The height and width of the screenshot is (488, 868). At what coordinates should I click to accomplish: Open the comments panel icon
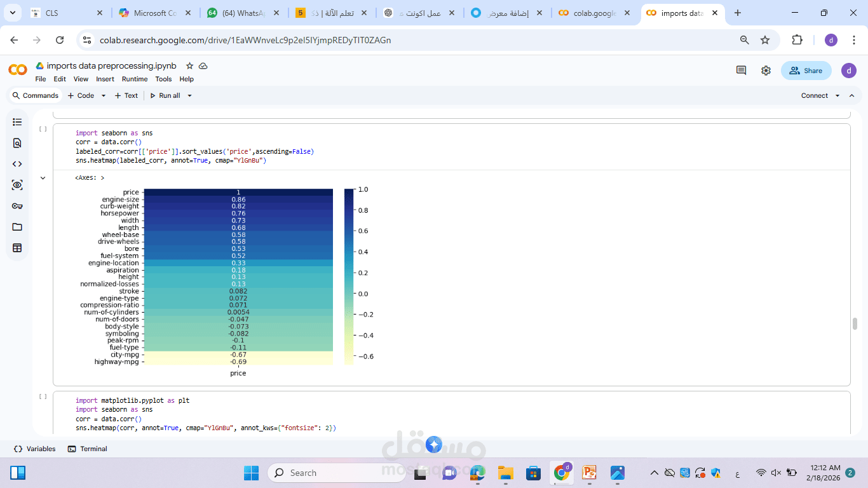point(741,71)
